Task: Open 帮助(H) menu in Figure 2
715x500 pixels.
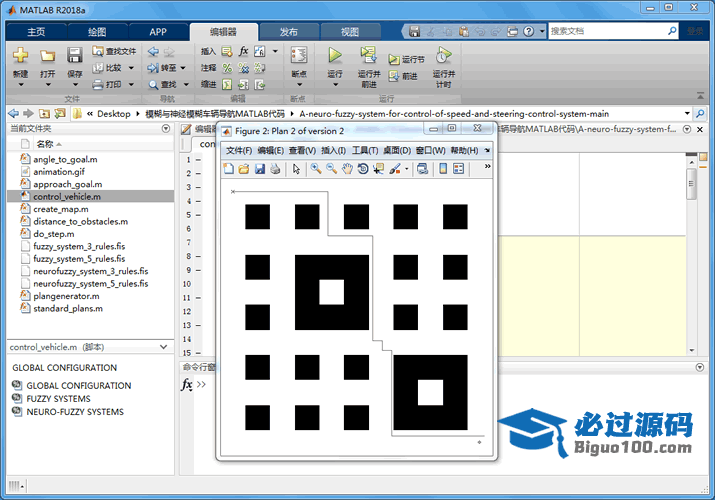Action: [x=464, y=150]
